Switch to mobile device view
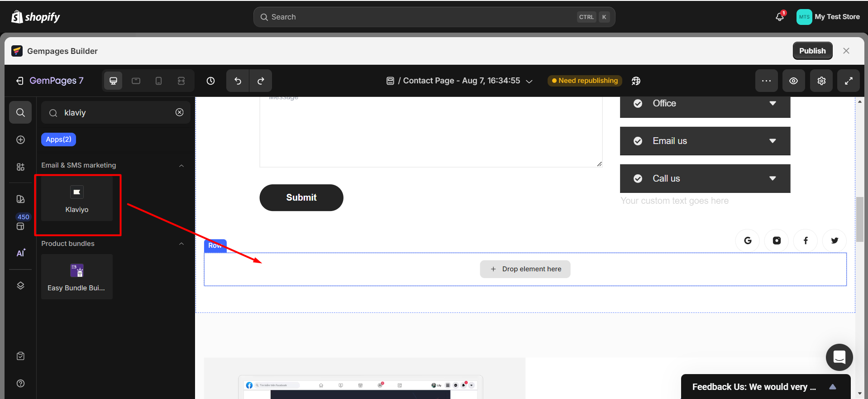The image size is (868, 399). [158, 81]
